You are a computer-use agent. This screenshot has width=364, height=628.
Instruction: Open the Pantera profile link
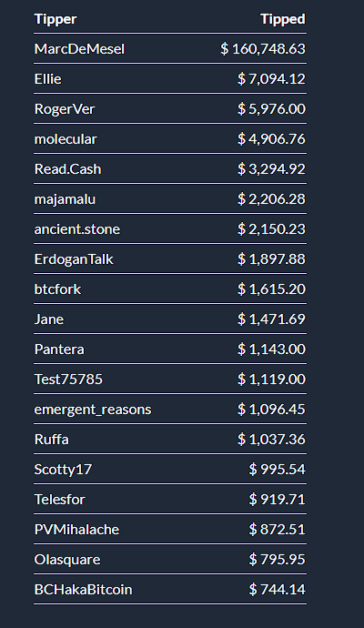(59, 349)
